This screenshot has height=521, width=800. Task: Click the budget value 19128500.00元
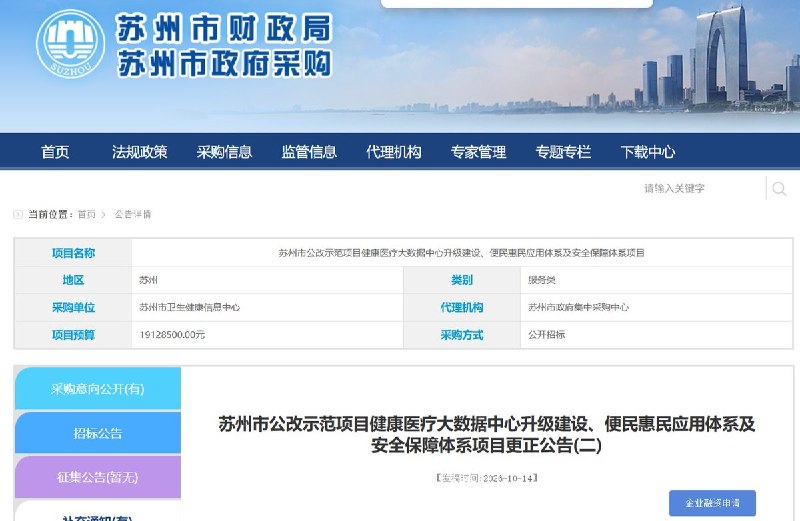pyautogui.click(x=172, y=335)
